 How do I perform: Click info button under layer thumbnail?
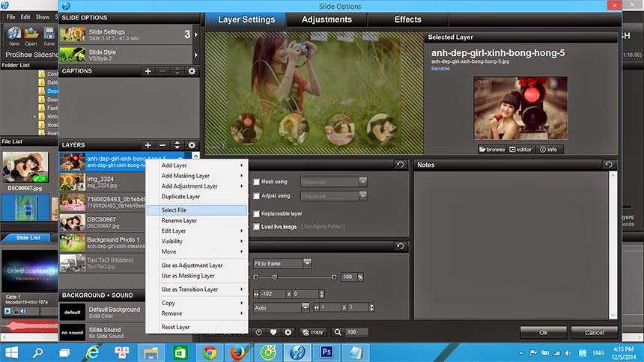click(549, 150)
